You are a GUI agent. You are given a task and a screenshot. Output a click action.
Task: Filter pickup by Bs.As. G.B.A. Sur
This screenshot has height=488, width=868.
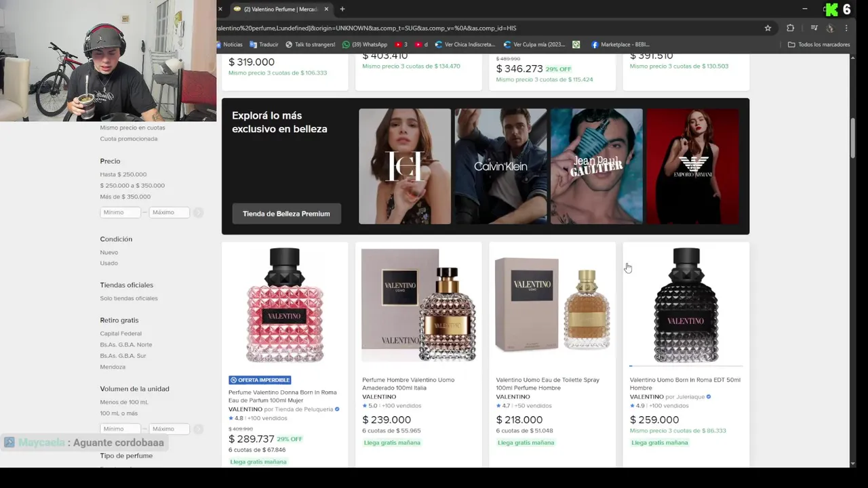123,356
